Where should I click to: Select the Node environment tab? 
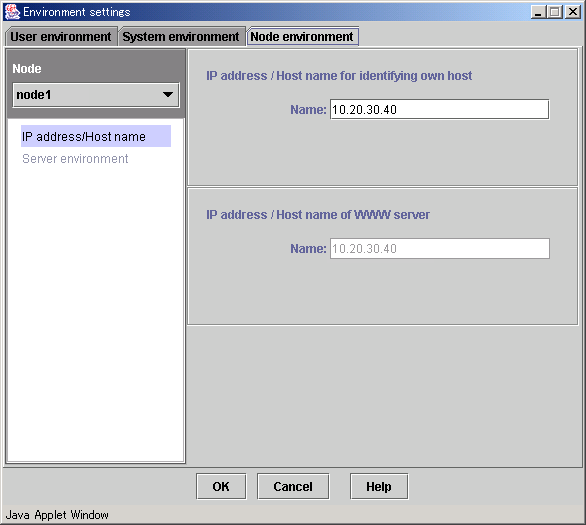[x=302, y=37]
